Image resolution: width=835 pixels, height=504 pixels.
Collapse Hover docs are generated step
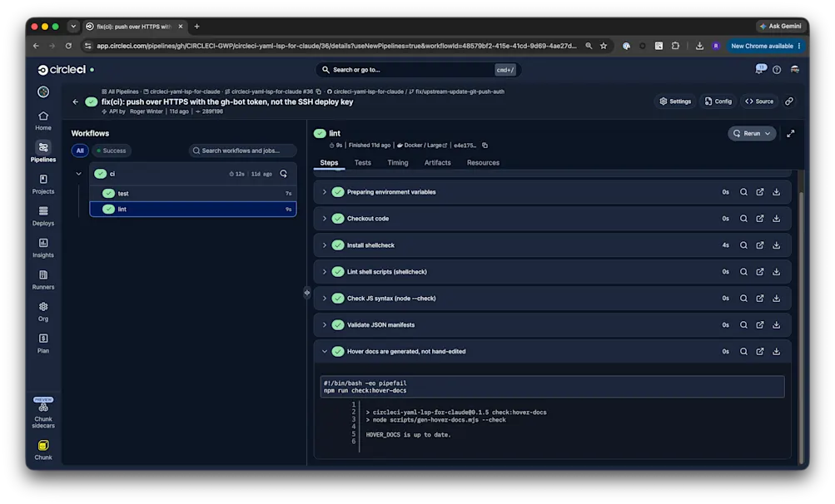325,352
